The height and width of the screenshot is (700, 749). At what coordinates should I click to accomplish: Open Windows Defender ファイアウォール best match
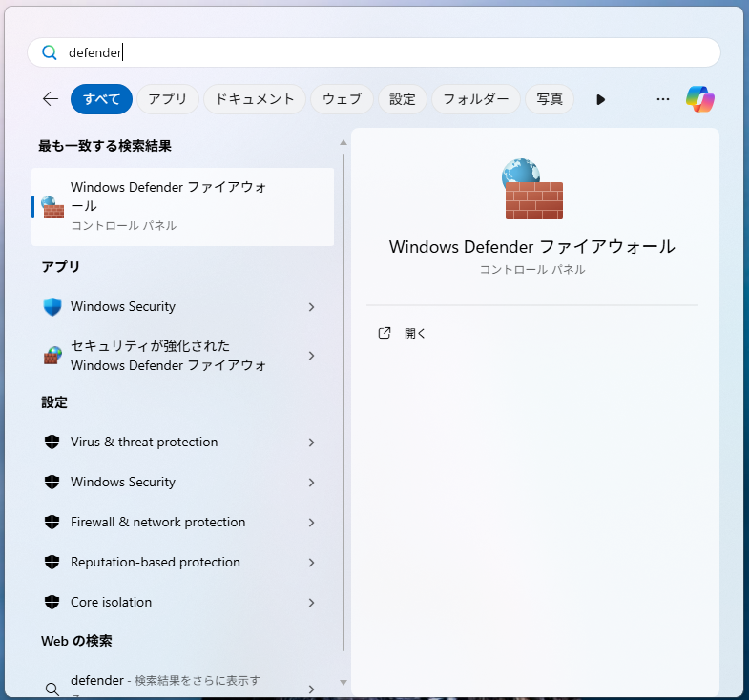[182, 207]
